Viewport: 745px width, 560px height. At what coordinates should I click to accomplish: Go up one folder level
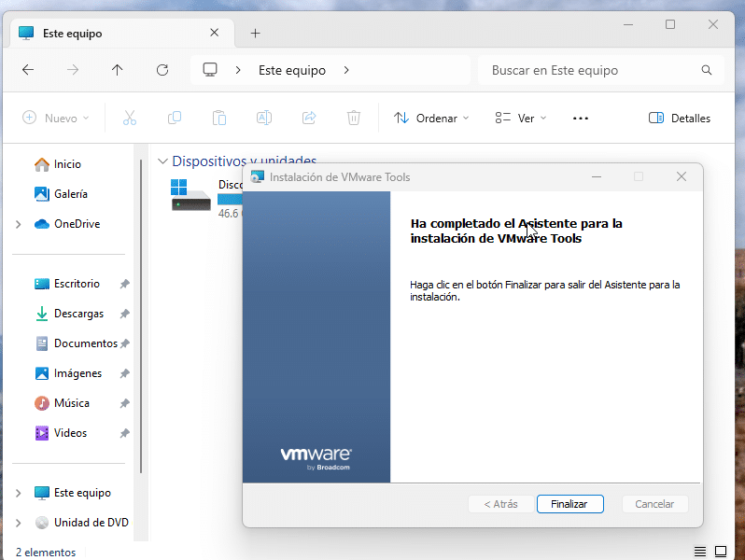tap(118, 70)
